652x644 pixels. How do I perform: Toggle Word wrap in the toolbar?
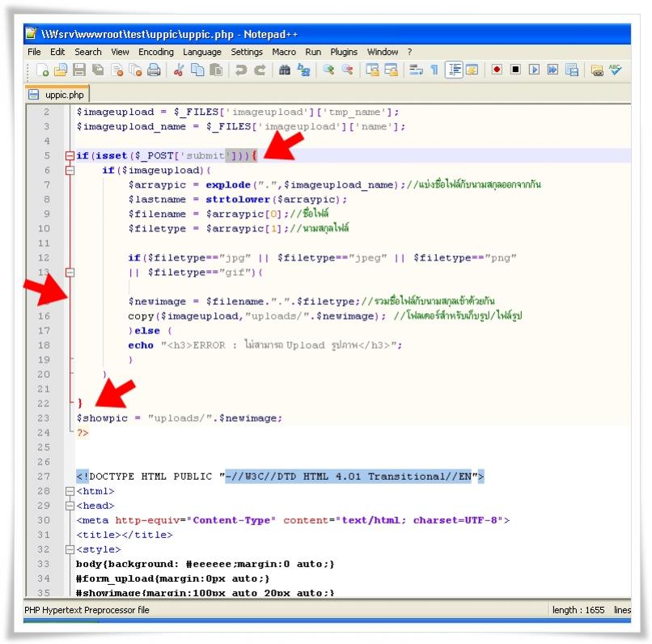(416, 70)
